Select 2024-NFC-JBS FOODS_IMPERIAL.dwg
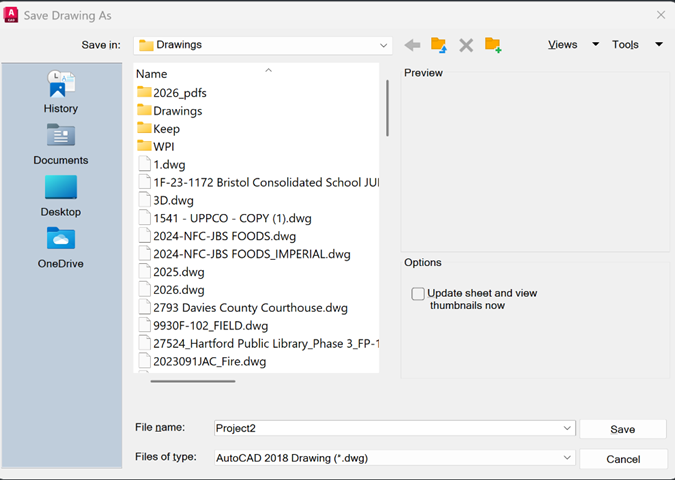This screenshot has height=480, width=675. [244, 254]
